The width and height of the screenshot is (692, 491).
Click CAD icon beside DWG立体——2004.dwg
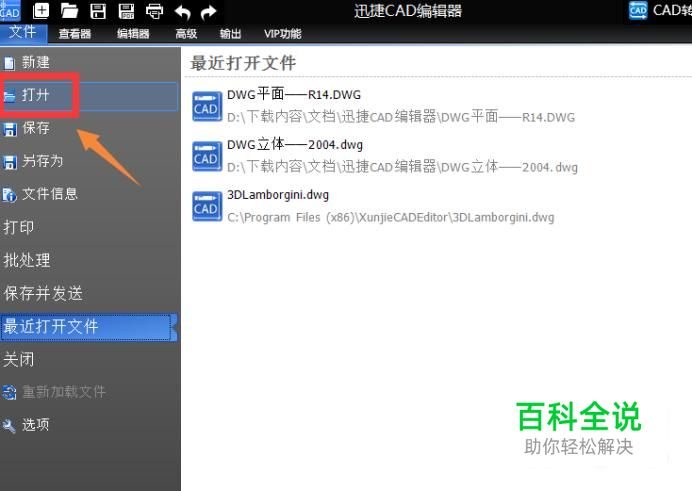[x=207, y=156]
